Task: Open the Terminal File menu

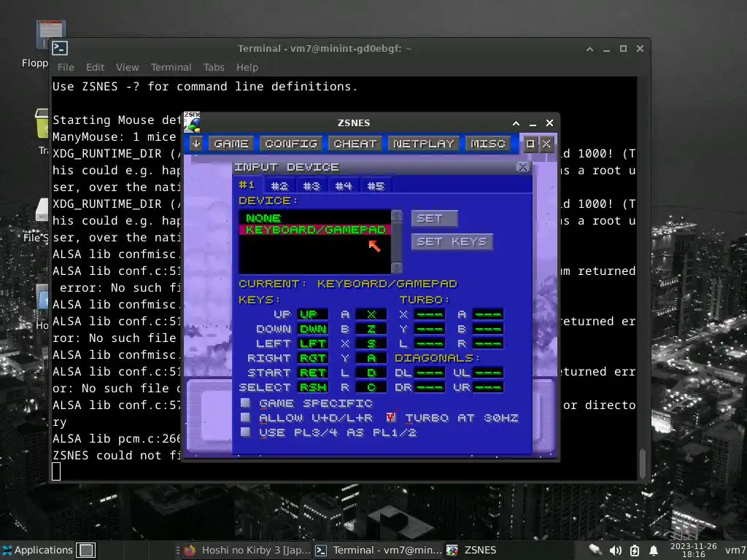Action: point(66,67)
